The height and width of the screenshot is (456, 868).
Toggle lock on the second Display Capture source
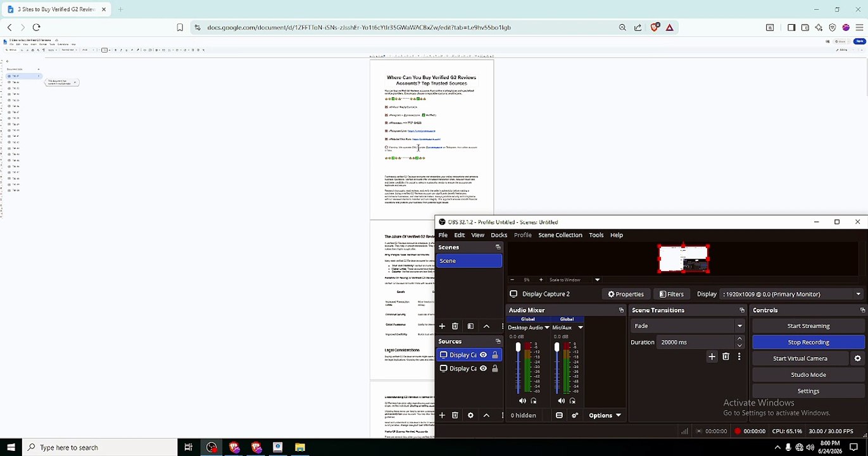pyautogui.click(x=494, y=369)
